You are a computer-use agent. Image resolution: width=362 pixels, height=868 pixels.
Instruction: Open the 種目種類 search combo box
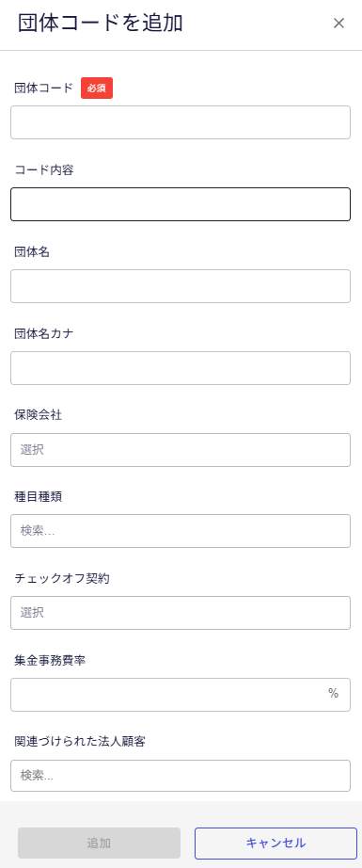[181, 531]
